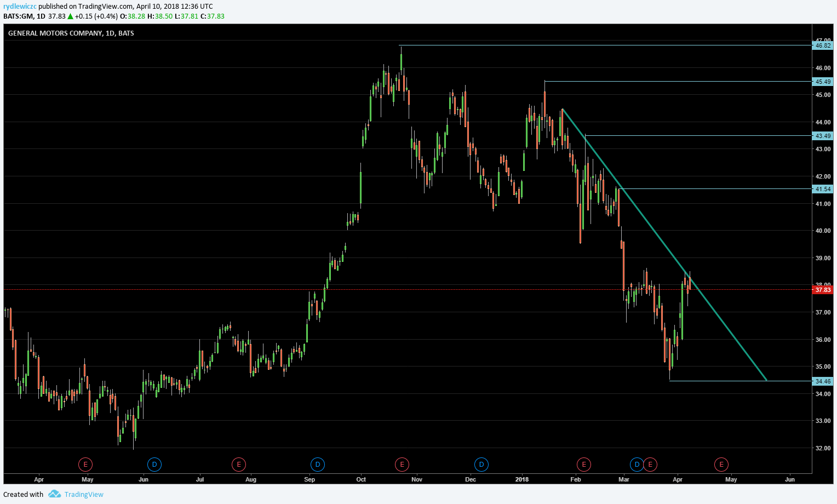Click the 44.00 price axis label

point(823,122)
